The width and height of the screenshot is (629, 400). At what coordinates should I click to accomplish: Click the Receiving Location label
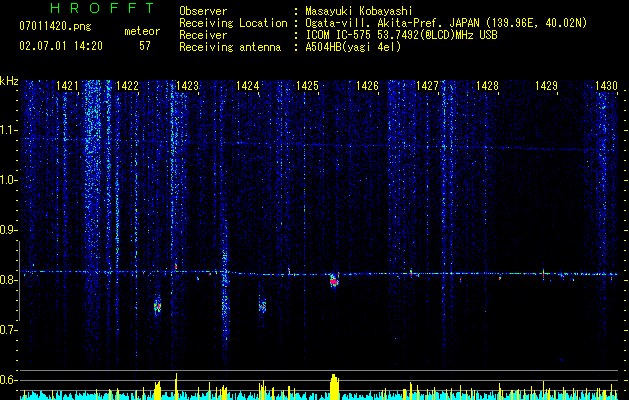tap(233, 23)
